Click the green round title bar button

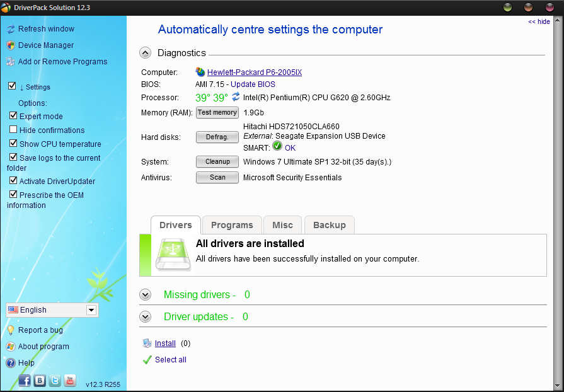pos(507,7)
